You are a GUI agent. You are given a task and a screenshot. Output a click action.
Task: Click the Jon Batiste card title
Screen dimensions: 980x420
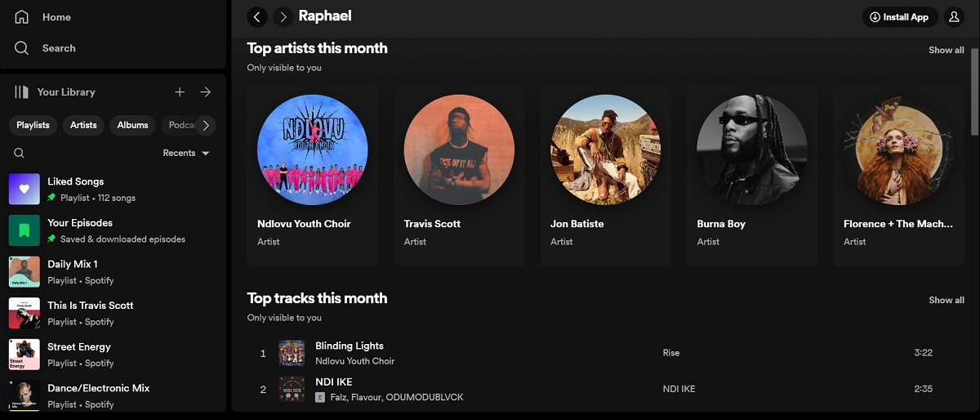point(577,224)
